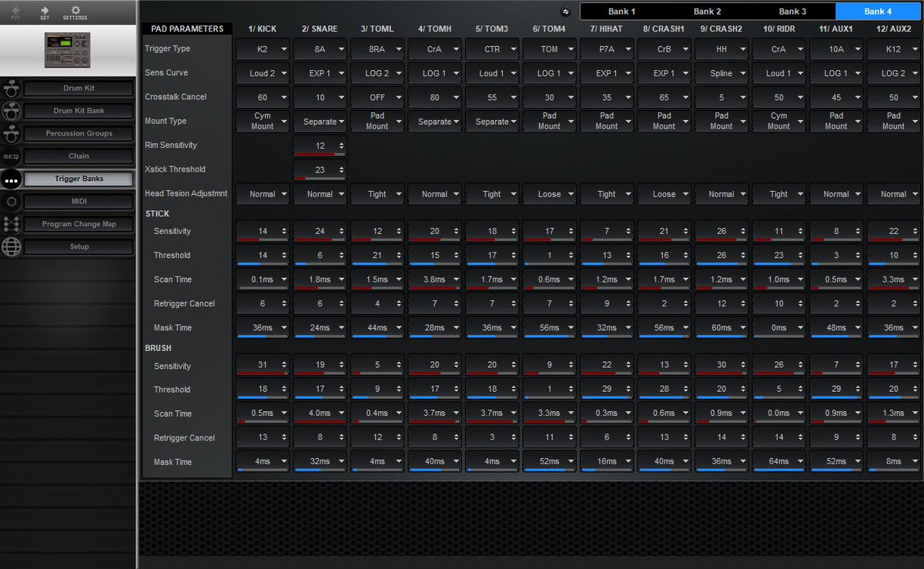Click the 10/ RIDR column header

(779, 29)
